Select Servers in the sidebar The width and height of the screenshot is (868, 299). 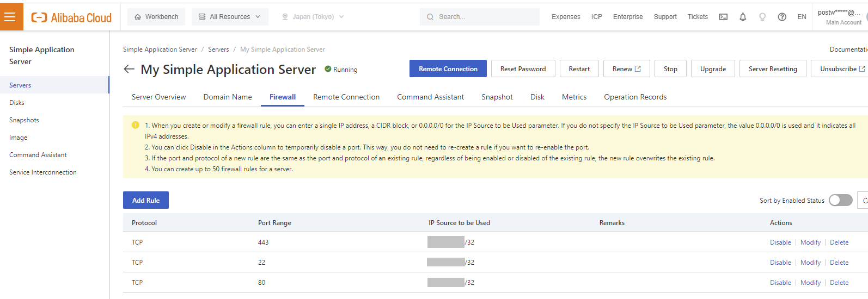[54, 85]
